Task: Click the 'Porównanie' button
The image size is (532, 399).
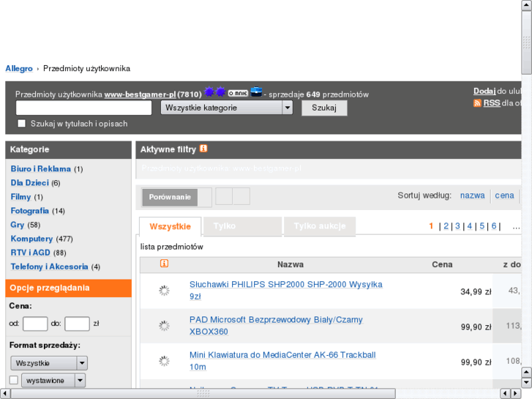Action: click(170, 197)
